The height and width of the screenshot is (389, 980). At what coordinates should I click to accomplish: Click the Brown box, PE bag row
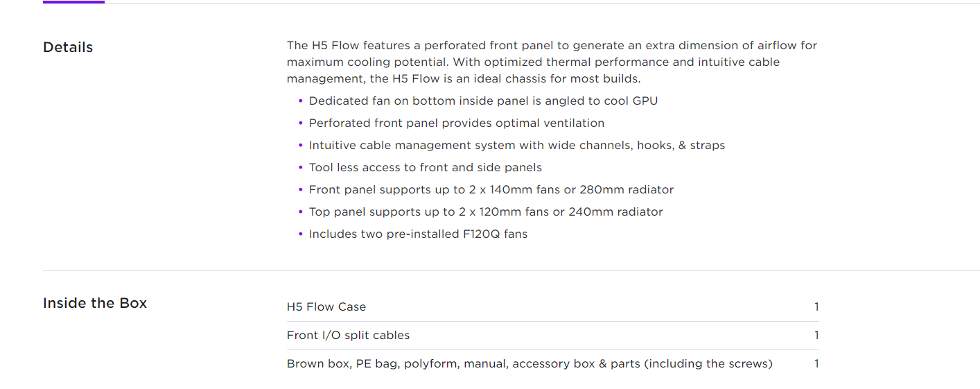tap(552, 363)
